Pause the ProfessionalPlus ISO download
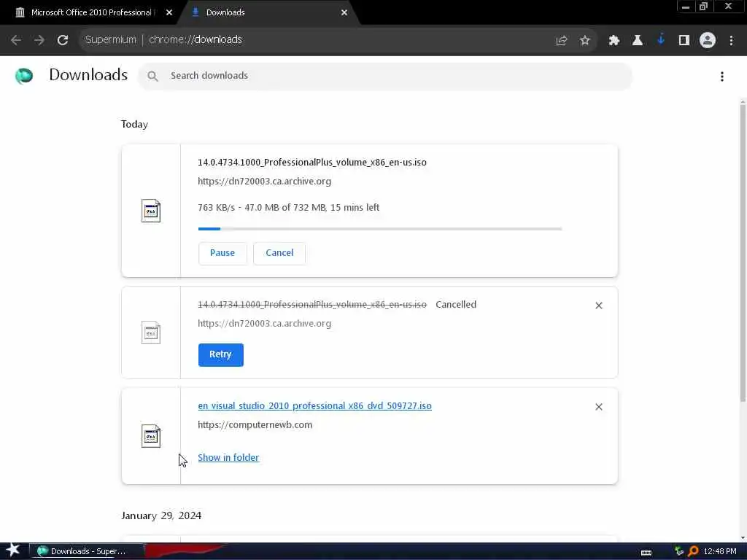The width and height of the screenshot is (747, 560). 222,253
